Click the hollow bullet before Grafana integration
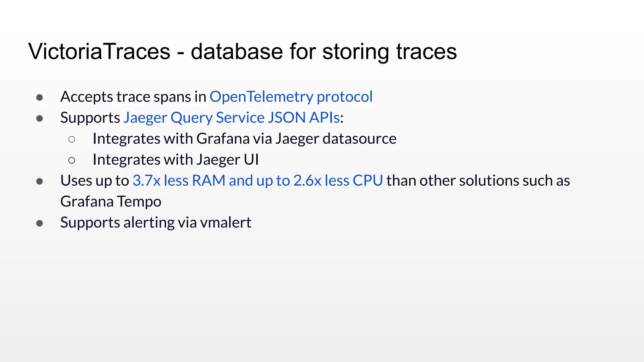Screen dimensions: 644x362 pos(72,139)
